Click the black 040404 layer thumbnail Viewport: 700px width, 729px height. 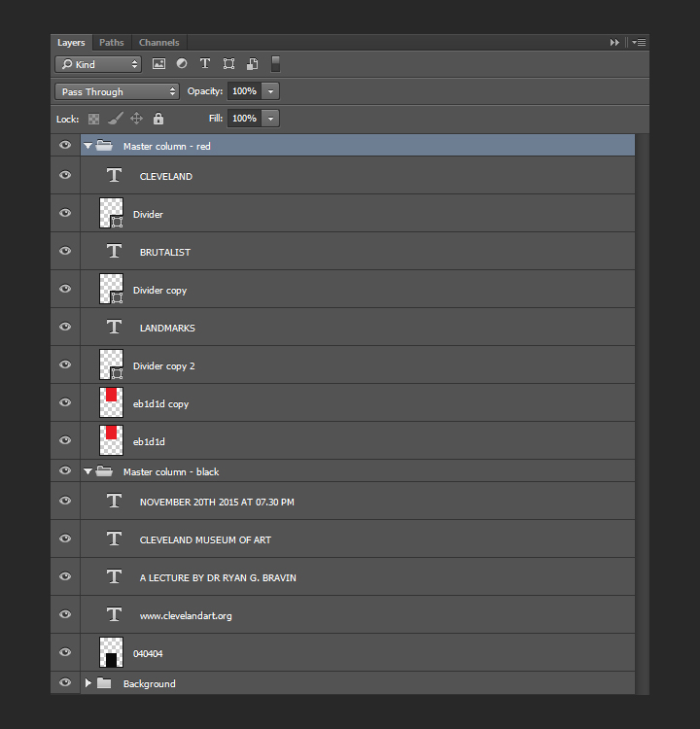point(111,652)
